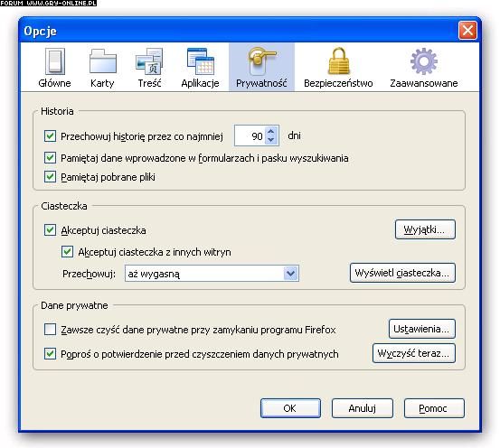The width and height of the screenshot is (500, 448).
Task: Click the Prywatność key icon
Action: 261,61
